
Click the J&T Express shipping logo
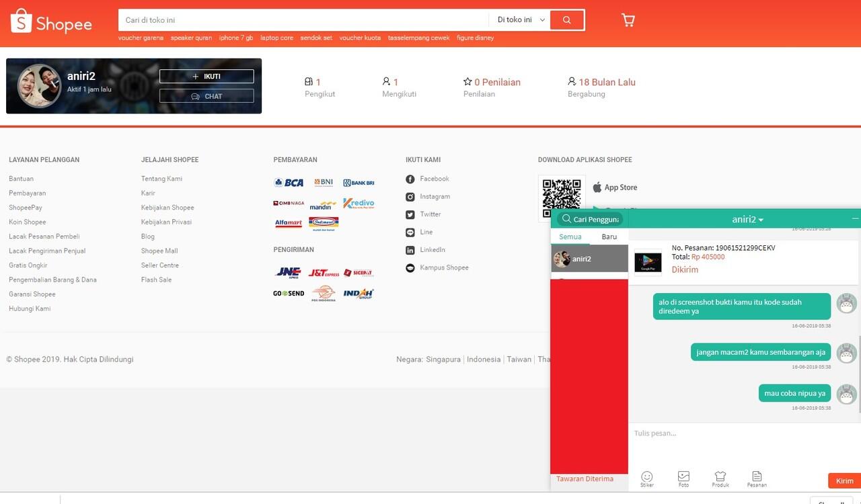click(x=324, y=273)
